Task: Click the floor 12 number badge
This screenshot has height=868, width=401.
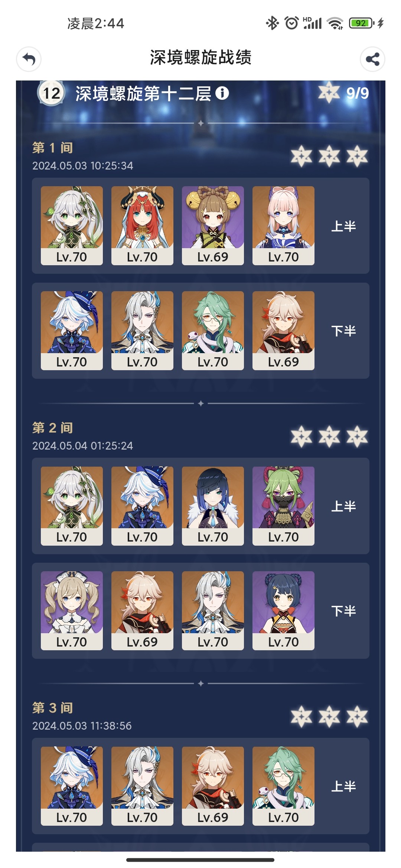Action: [x=51, y=93]
